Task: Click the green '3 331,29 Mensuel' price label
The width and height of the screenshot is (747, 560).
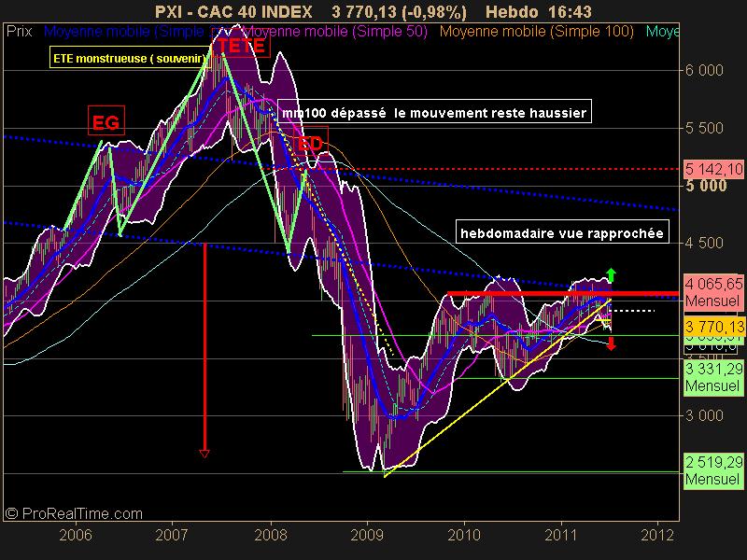Action: pos(713,377)
